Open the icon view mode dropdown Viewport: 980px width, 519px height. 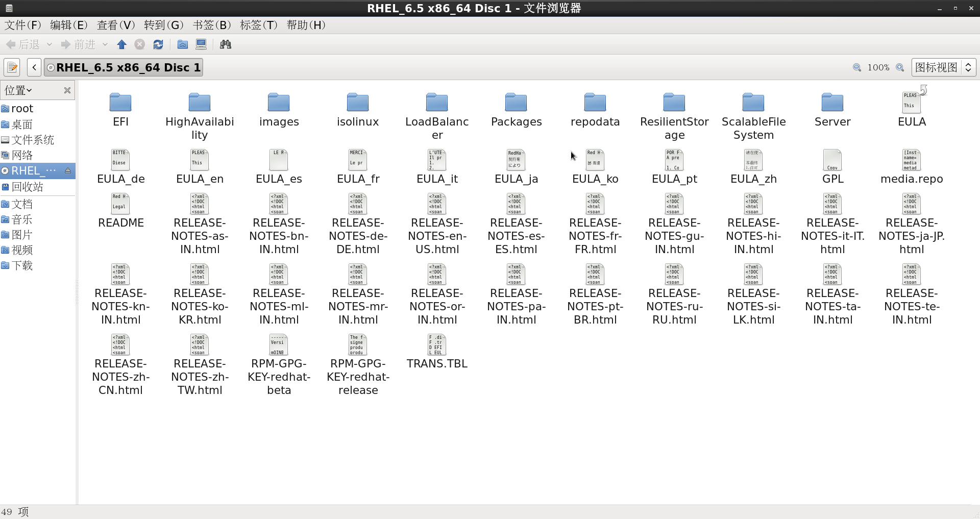pos(944,67)
